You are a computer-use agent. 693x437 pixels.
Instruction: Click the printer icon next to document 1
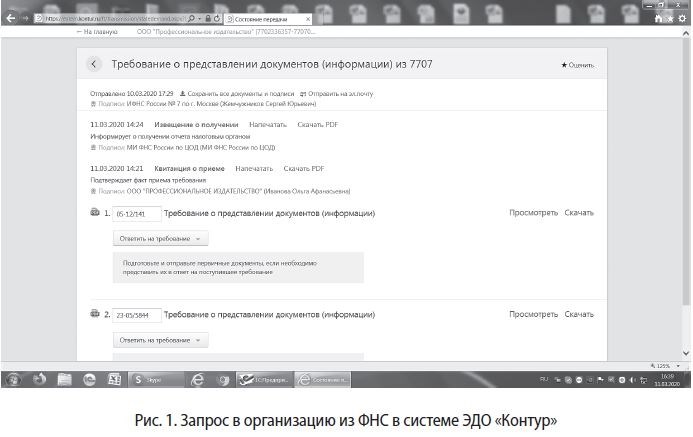(x=95, y=213)
